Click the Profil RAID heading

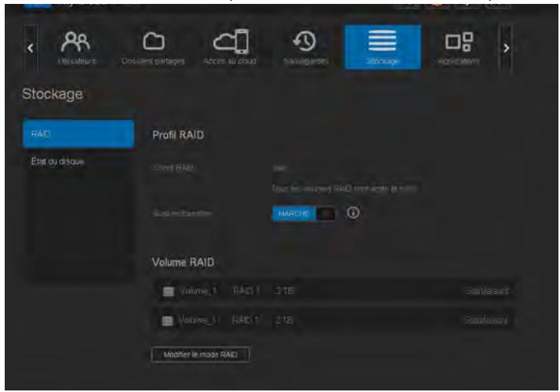coord(178,135)
